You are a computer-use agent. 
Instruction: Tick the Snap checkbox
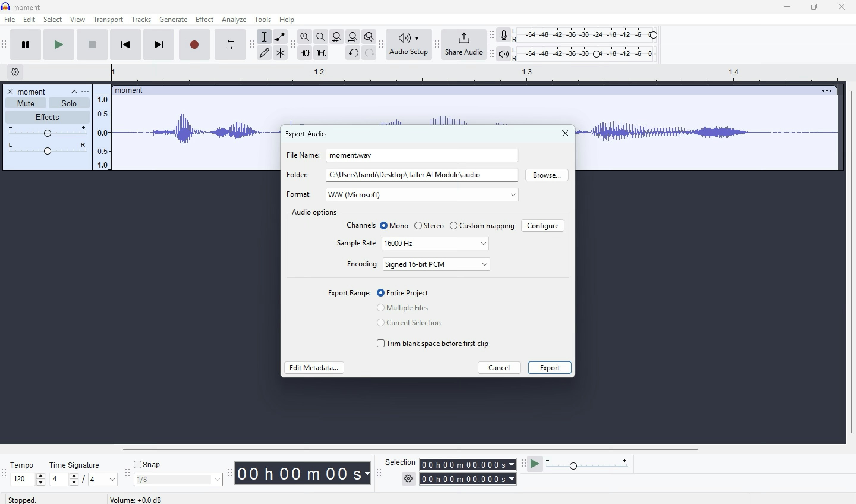point(138,464)
